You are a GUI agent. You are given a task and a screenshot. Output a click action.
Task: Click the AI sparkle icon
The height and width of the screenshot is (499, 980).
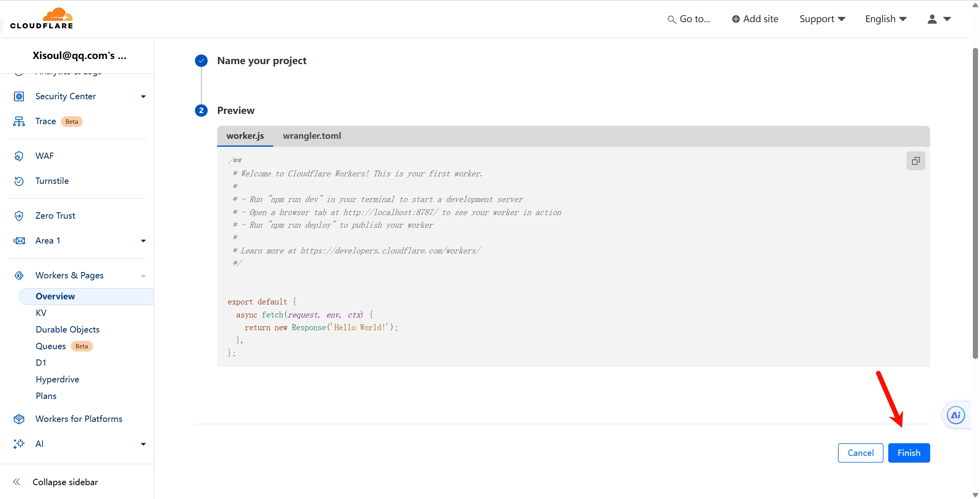(19, 444)
